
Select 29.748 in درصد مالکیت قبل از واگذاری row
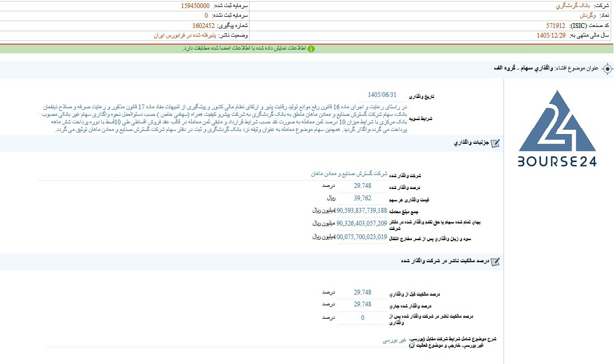362,292
